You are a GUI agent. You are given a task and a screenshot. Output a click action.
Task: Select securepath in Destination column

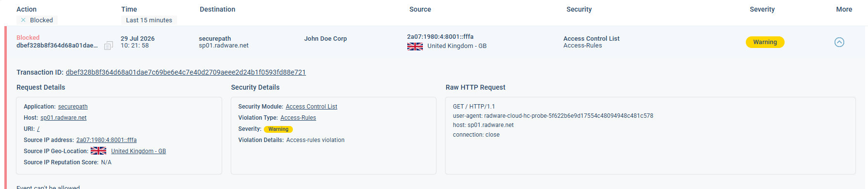point(215,39)
